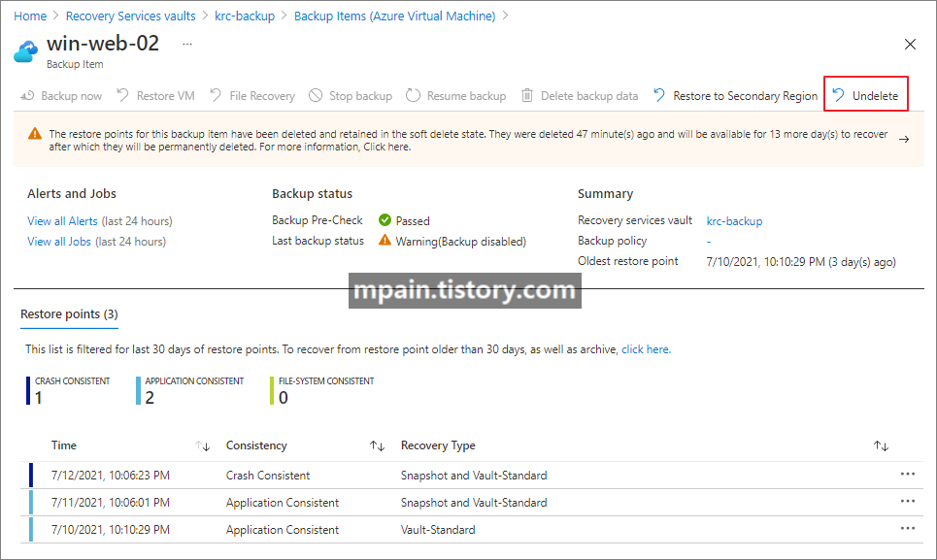The image size is (937, 560).
Task: Click the File-System Consistent count indicator
Action: coord(322,390)
